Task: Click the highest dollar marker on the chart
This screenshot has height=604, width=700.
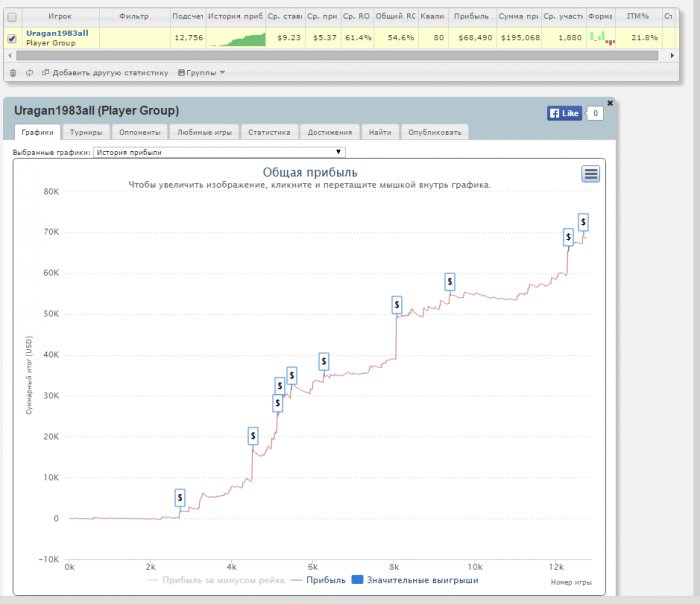Action: click(x=583, y=221)
